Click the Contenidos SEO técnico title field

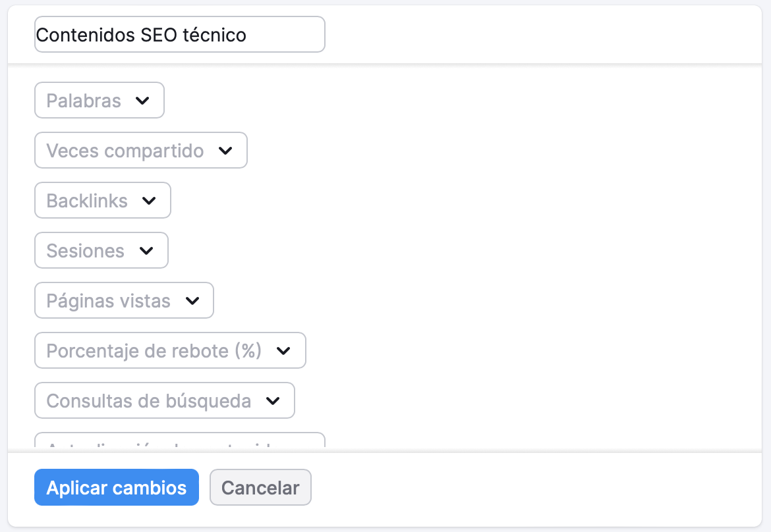pos(179,34)
